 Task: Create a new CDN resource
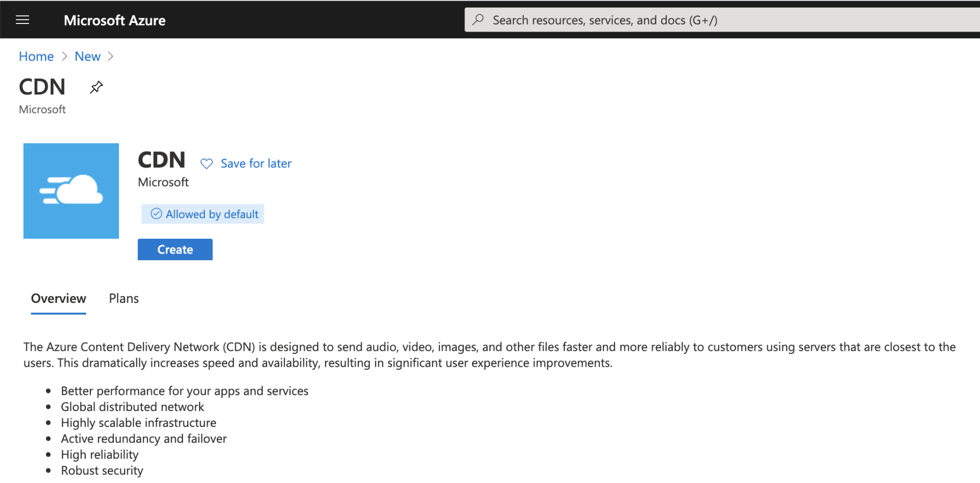pos(175,249)
